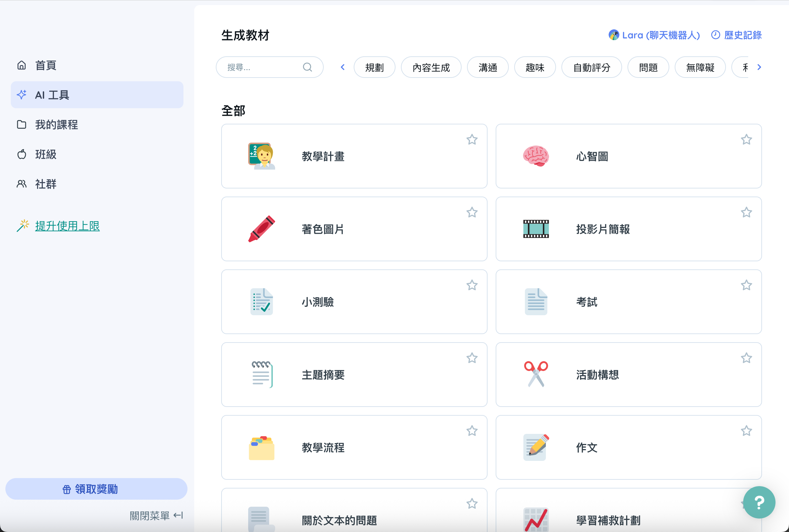Click the red crayon icon for 著色圖片
This screenshot has width=789, height=532.
pos(262,229)
